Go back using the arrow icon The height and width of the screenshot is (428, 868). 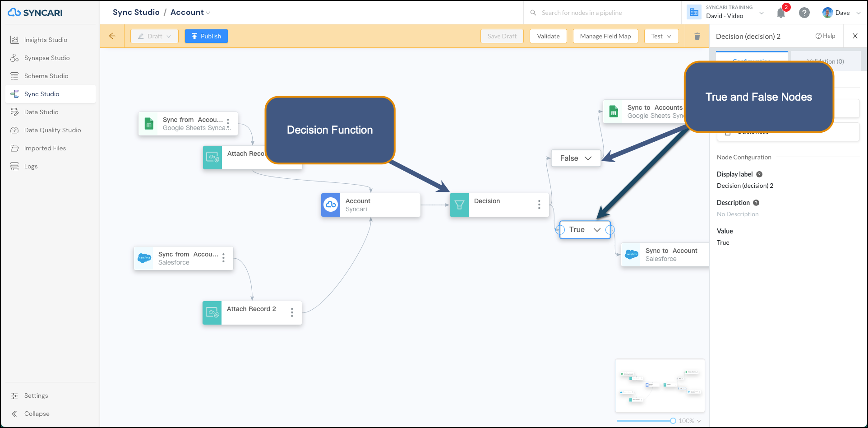(x=112, y=36)
